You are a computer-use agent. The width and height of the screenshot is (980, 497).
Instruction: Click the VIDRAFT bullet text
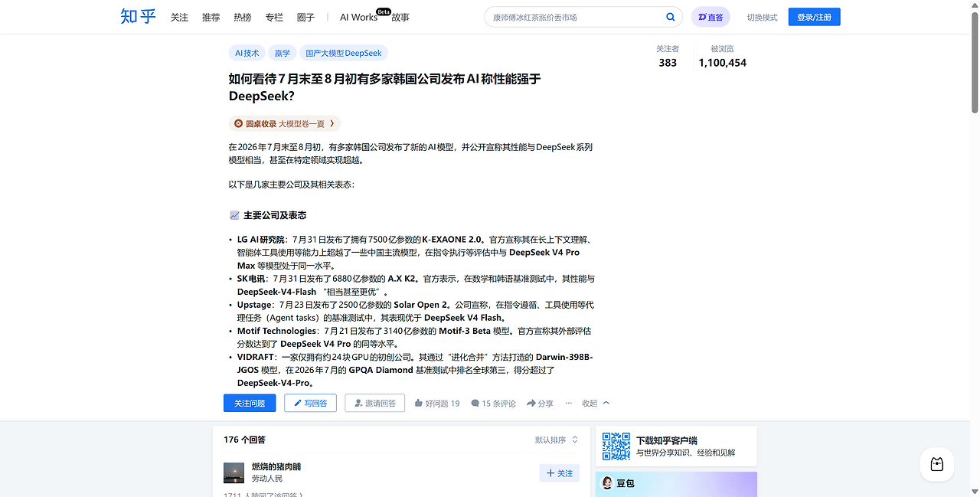pos(415,370)
